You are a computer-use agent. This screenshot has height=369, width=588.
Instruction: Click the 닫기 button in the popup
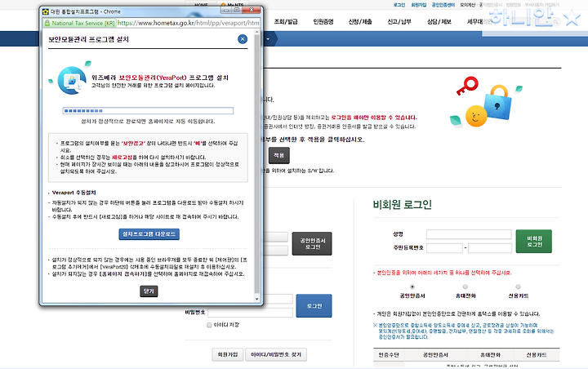pyautogui.click(x=149, y=291)
